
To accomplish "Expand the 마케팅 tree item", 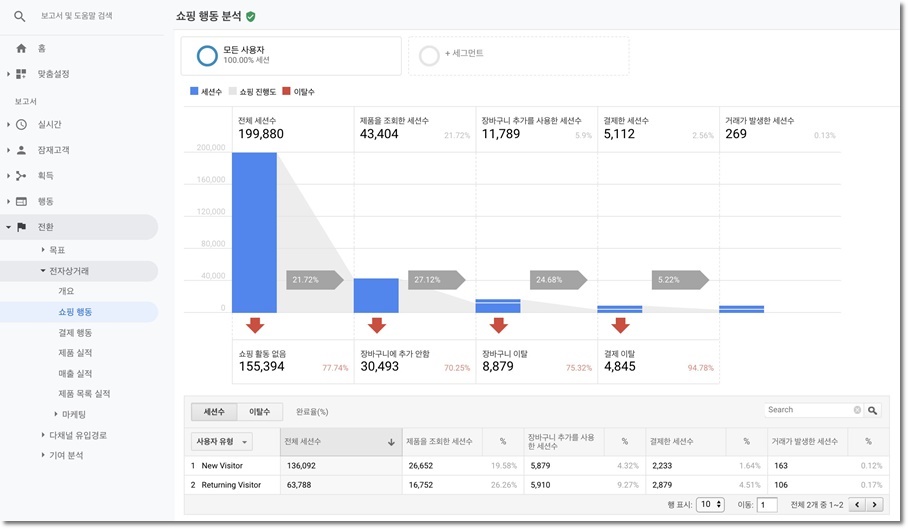I will click(x=56, y=414).
